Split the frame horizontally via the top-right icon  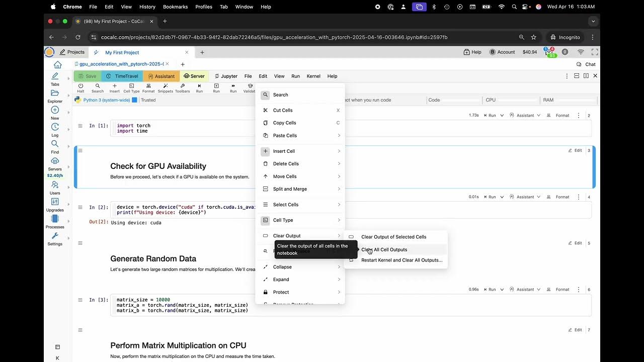point(577,76)
